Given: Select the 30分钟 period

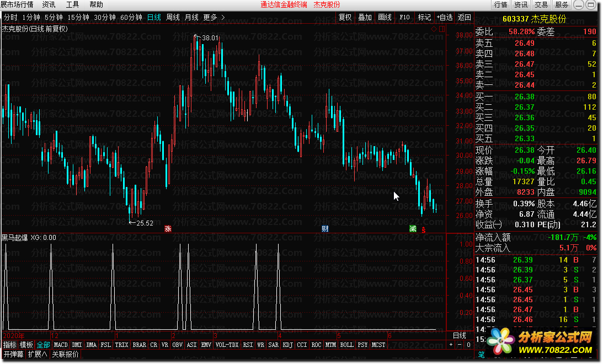Looking at the screenshot, I should coord(105,17).
